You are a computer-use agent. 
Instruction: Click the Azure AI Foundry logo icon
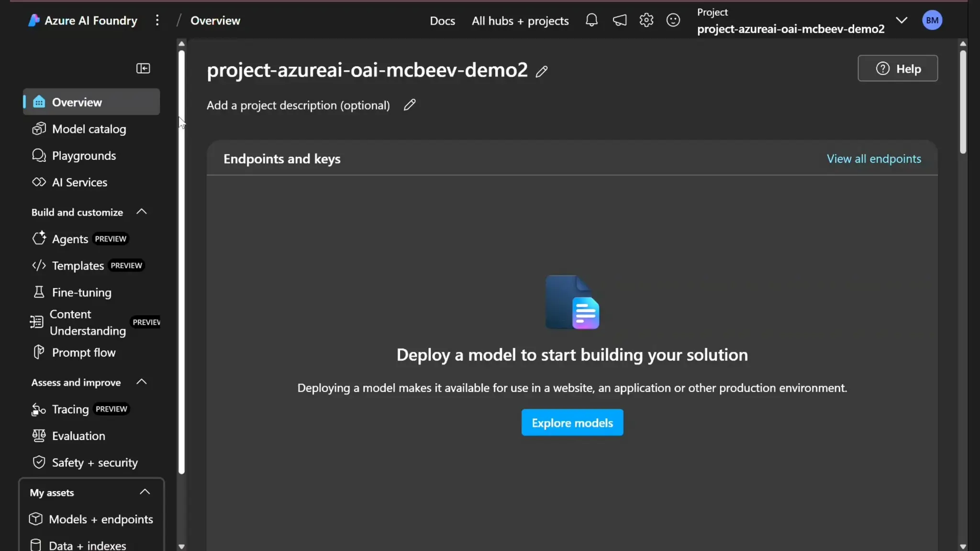pos(33,21)
